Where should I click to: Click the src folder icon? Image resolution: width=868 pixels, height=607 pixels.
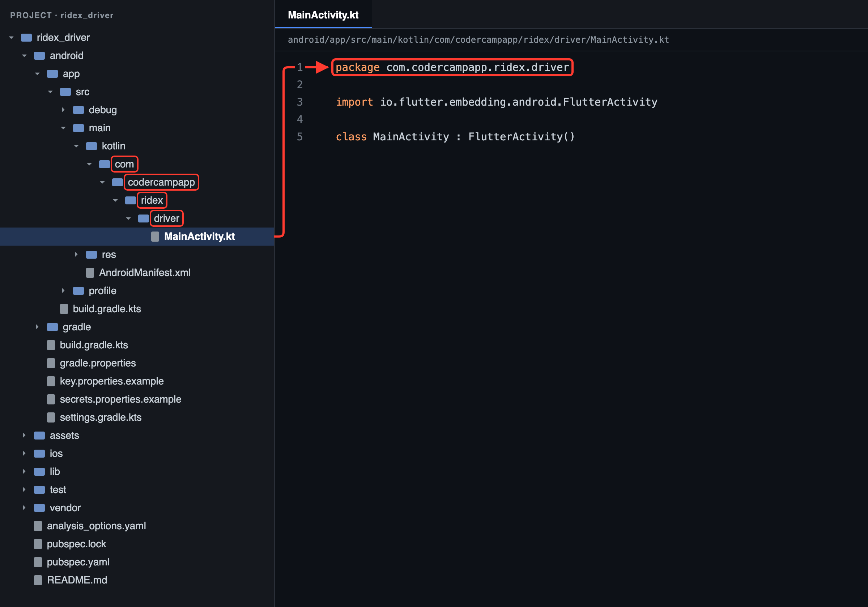pyautogui.click(x=65, y=92)
